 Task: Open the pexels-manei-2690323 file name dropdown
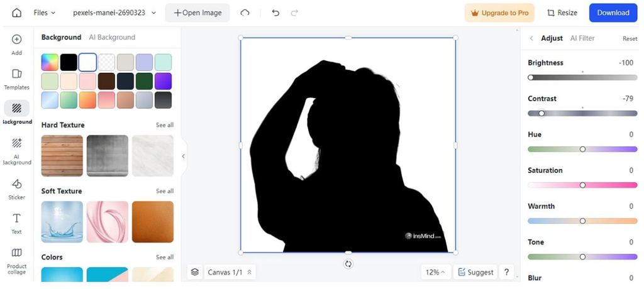[x=114, y=13]
